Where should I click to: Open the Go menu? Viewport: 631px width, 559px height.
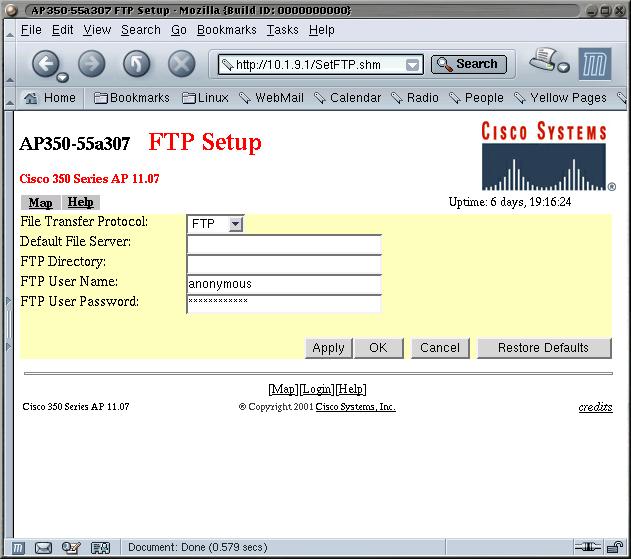179,30
